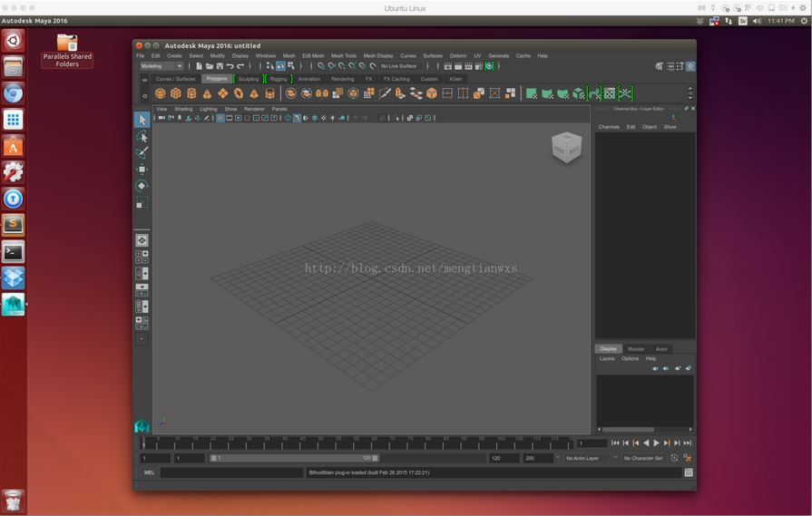Activate the Move tool
This screenshot has height=516, width=812.
pos(142,170)
